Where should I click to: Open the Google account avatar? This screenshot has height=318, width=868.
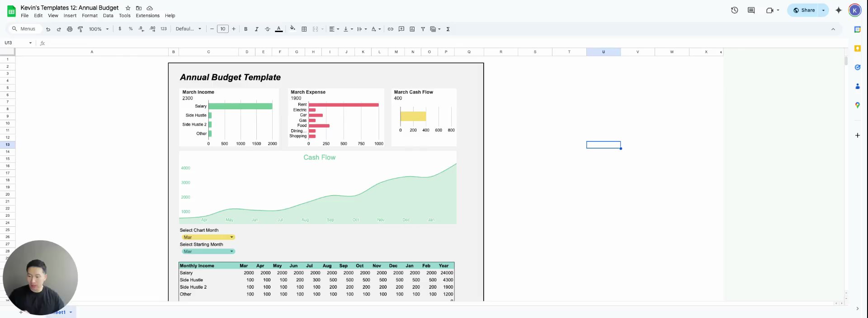coord(855,10)
